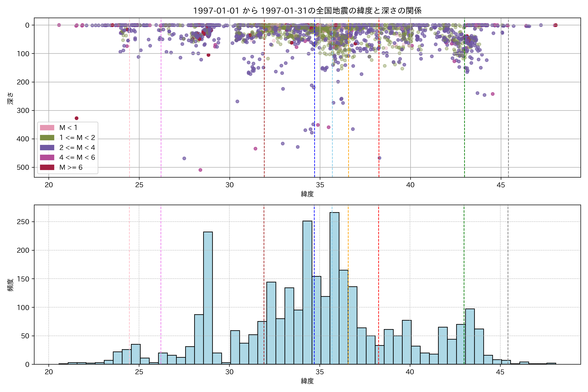Click the 緯度 label under the histogram

[307, 381]
